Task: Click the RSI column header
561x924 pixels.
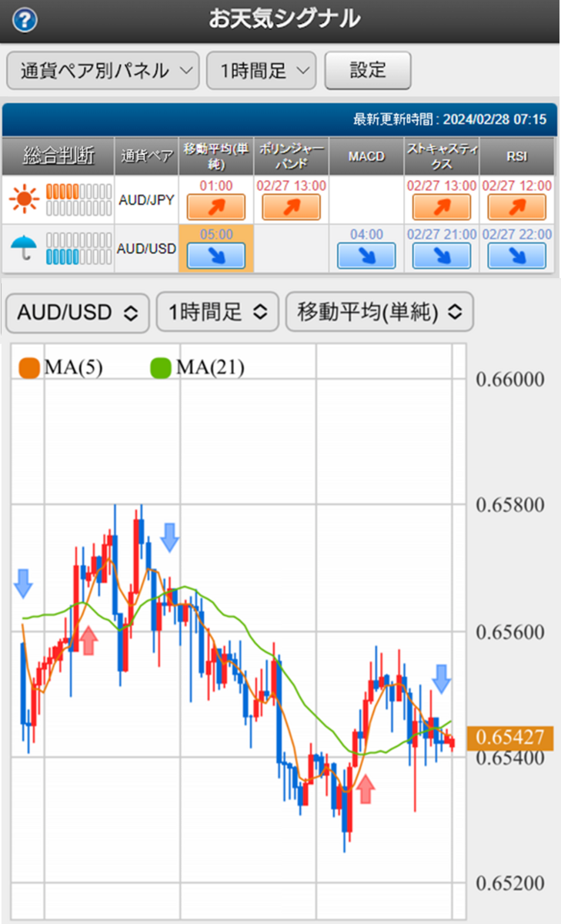Action: click(517, 156)
